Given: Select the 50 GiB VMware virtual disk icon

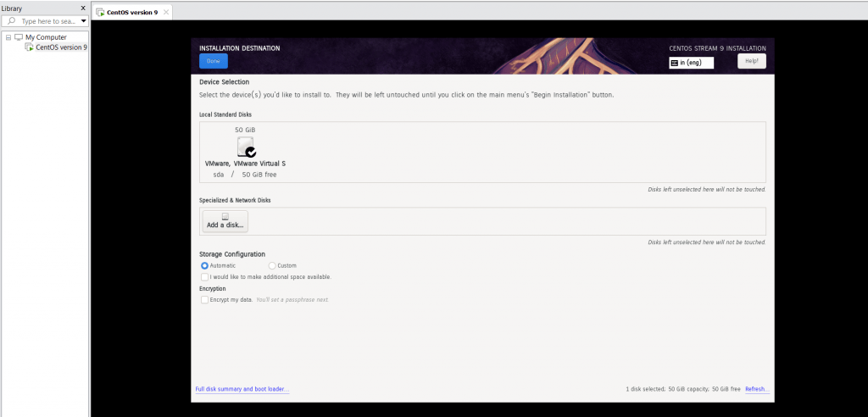Looking at the screenshot, I should coord(246,147).
